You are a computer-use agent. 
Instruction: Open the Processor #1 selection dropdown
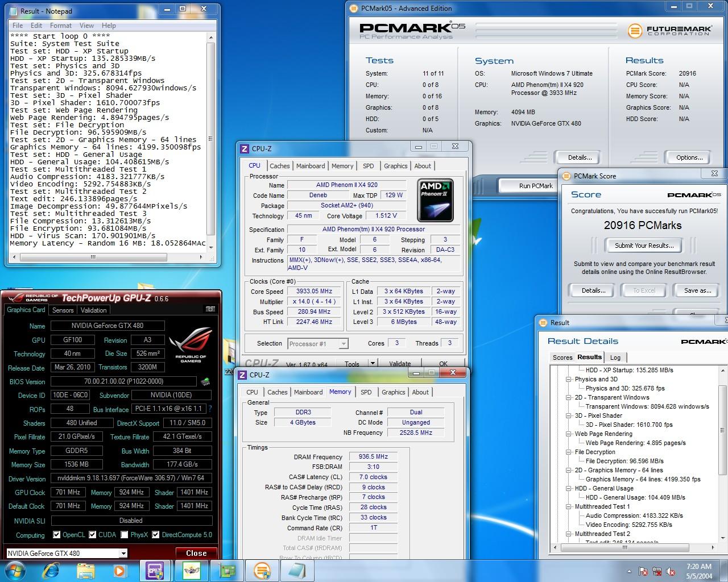pos(343,344)
